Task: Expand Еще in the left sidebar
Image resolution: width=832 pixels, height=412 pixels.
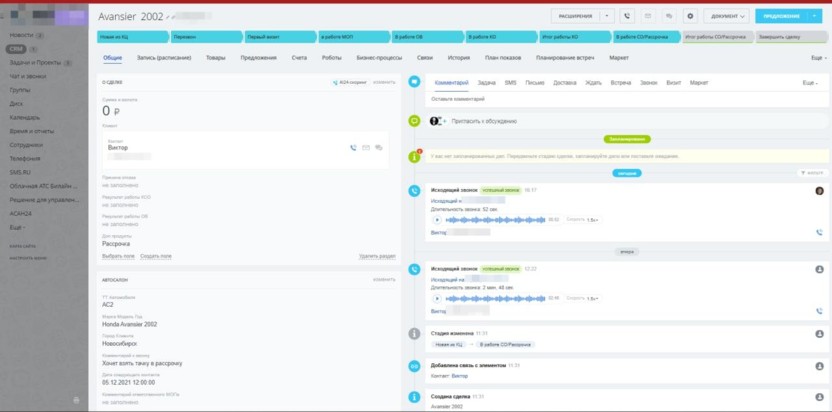Action: tap(17, 227)
